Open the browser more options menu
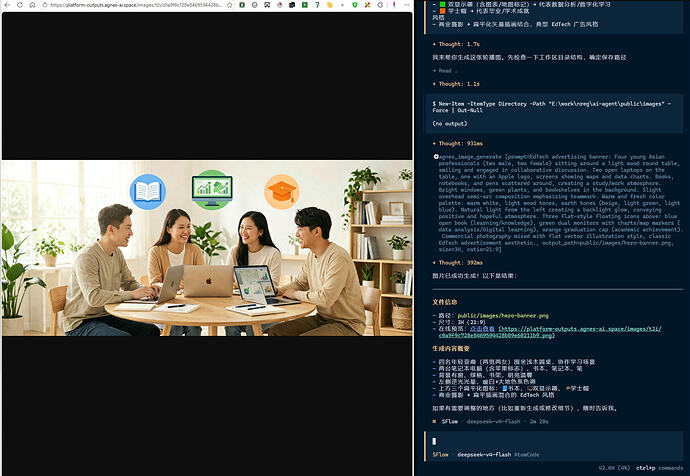This screenshot has height=476, width=690. click(406, 5)
